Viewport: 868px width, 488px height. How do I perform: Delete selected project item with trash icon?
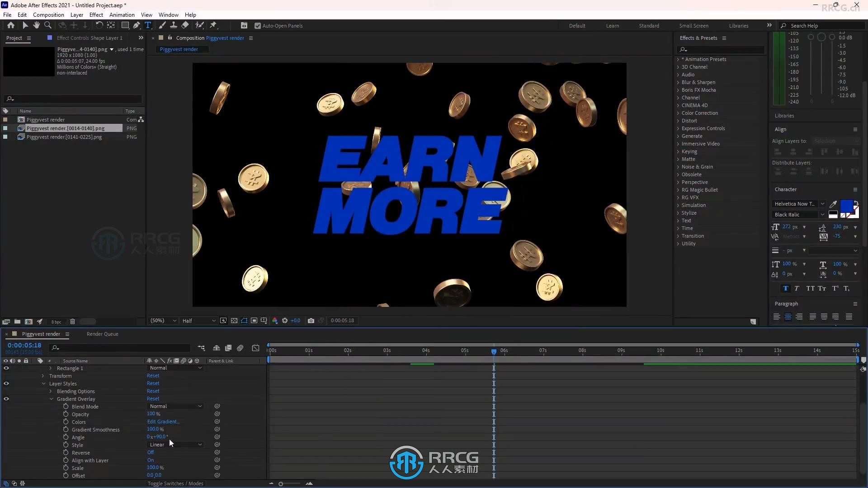coord(72,322)
